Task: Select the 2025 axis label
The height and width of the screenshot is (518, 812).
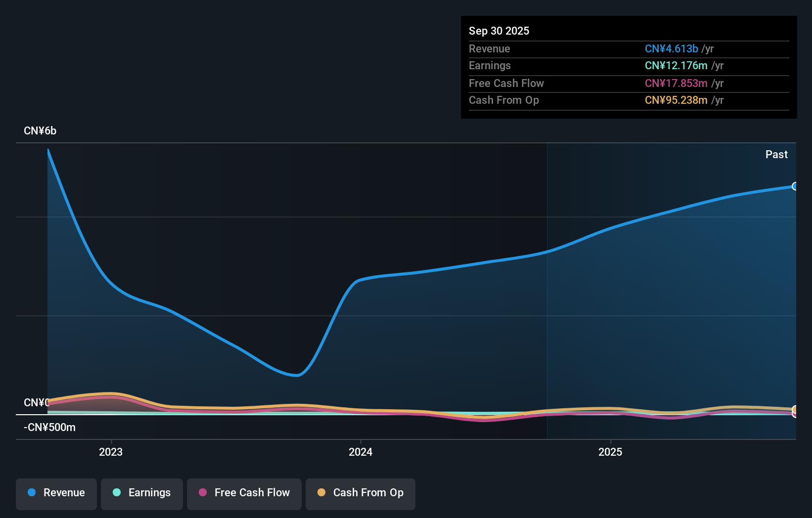Action: point(610,452)
